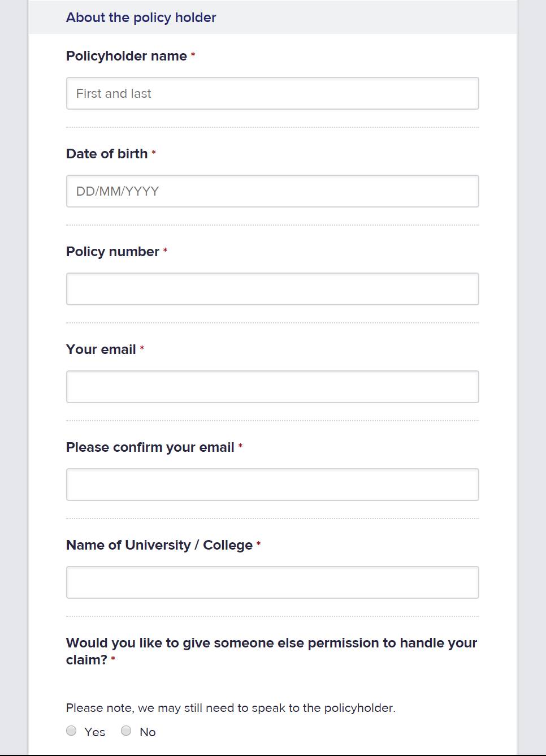Click the 'Please confirm your email' label
Image resolution: width=546 pixels, height=756 pixels.
[x=150, y=447]
